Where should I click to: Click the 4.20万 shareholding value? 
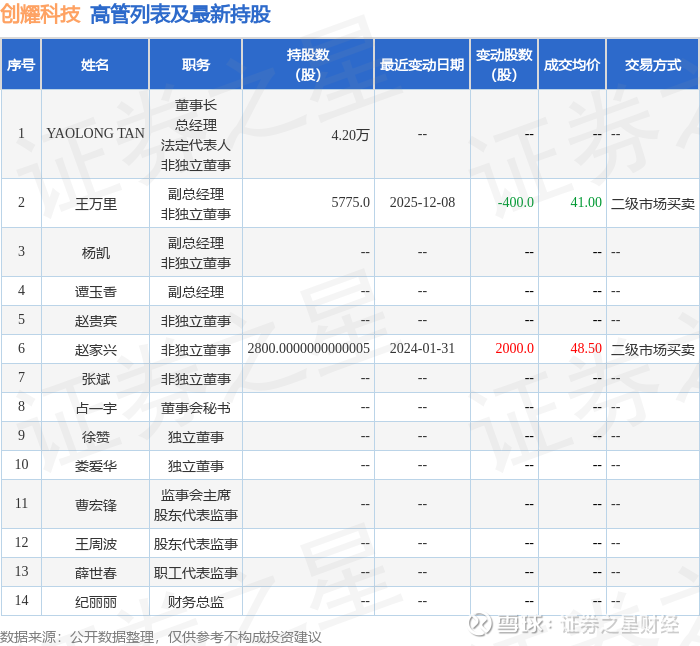(x=350, y=135)
